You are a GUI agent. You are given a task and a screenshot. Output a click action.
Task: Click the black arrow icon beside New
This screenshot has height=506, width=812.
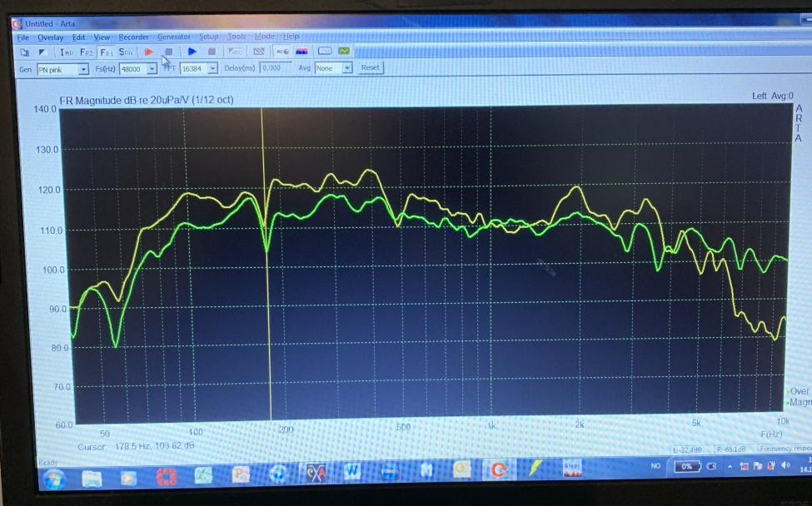coord(43,52)
